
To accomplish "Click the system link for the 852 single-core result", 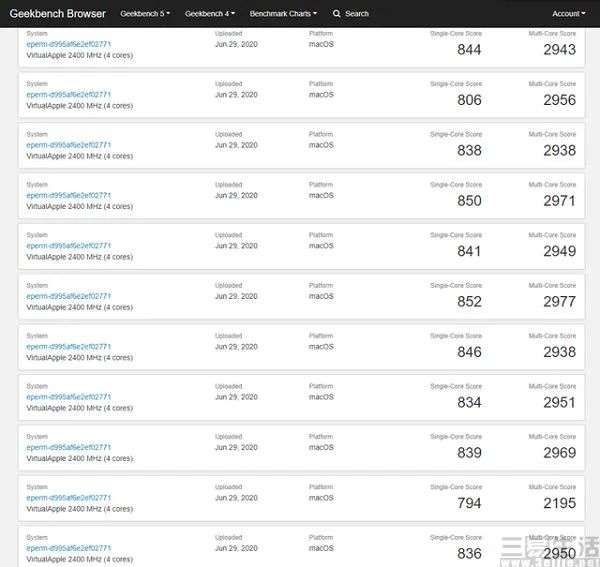I will point(68,296).
